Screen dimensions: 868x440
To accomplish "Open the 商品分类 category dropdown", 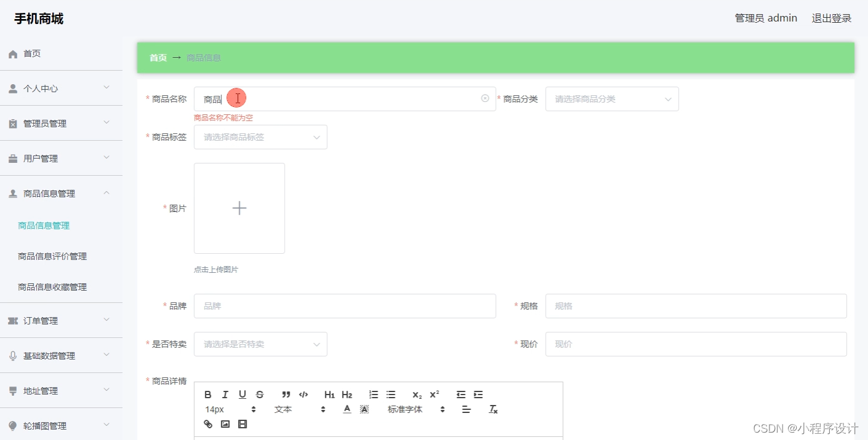I will [612, 99].
